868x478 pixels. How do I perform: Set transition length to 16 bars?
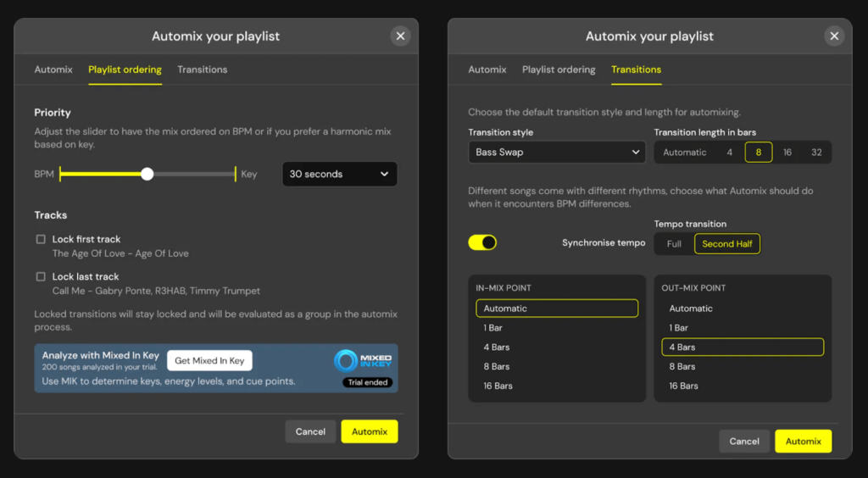coord(787,153)
